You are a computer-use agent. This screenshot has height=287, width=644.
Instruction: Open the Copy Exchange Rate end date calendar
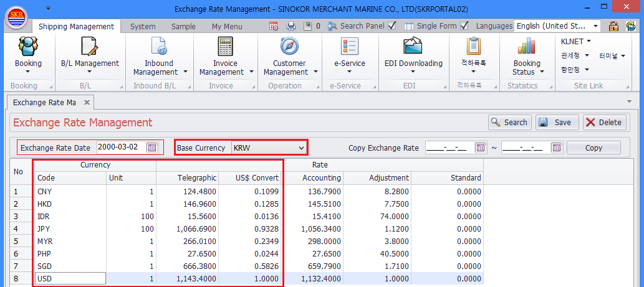557,148
